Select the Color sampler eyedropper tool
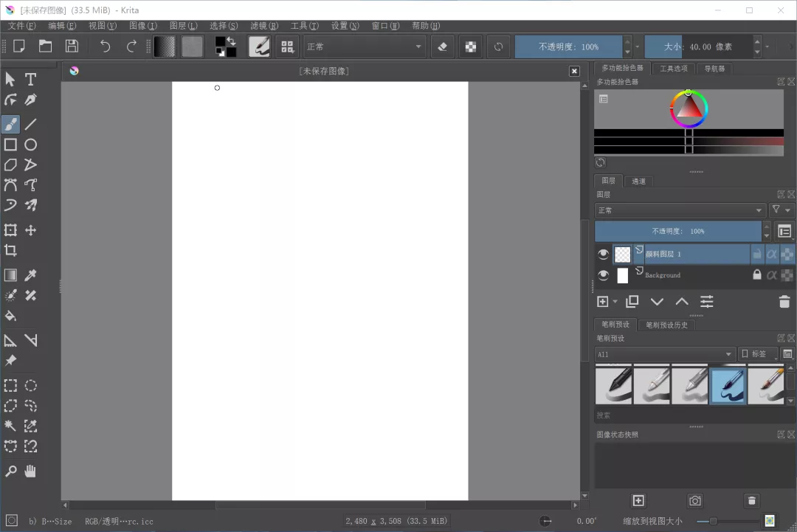797x532 pixels. coord(30,275)
